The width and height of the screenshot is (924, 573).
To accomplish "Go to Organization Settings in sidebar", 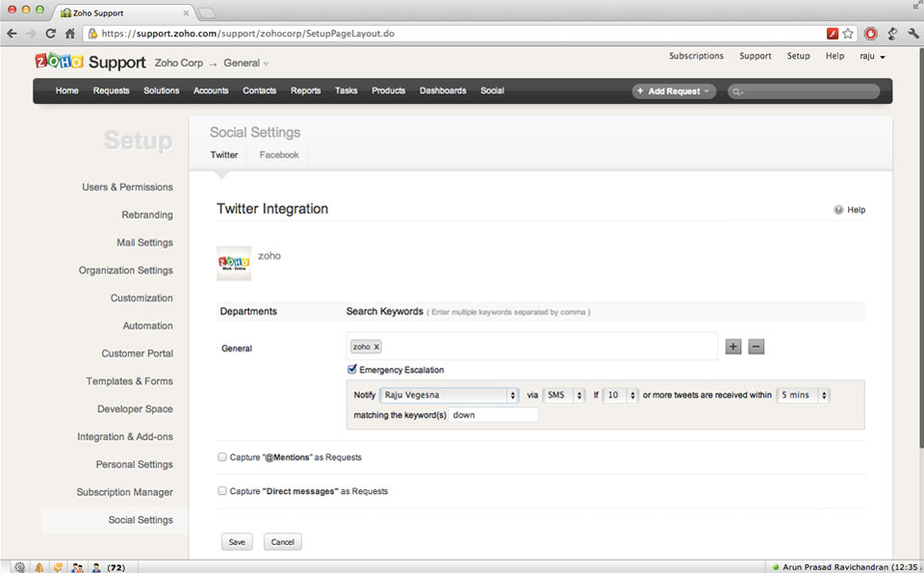I will coord(126,270).
